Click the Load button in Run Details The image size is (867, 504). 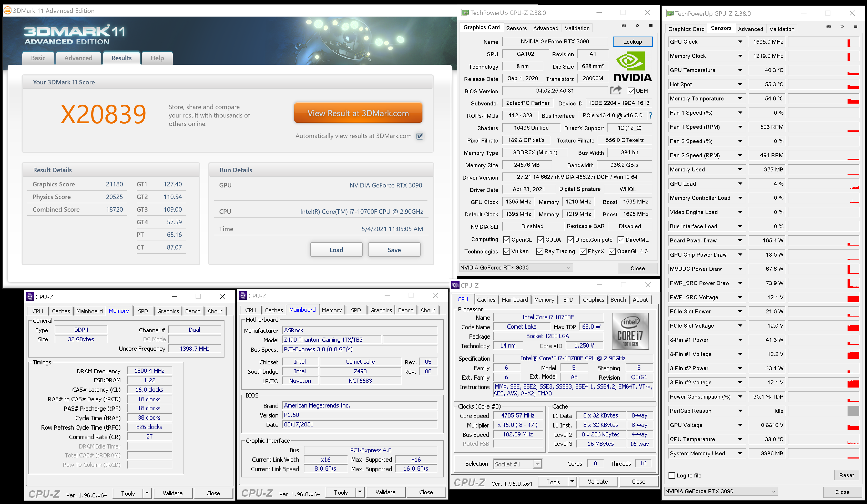[x=336, y=250]
